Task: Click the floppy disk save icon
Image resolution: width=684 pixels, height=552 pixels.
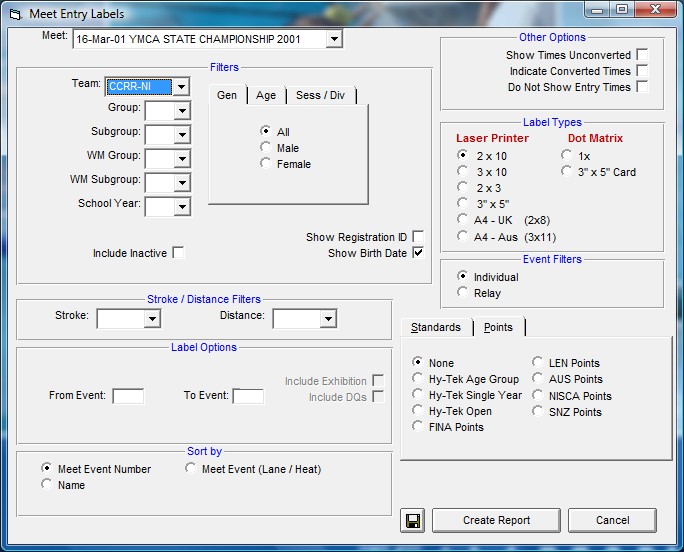Action: [x=412, y=520]
